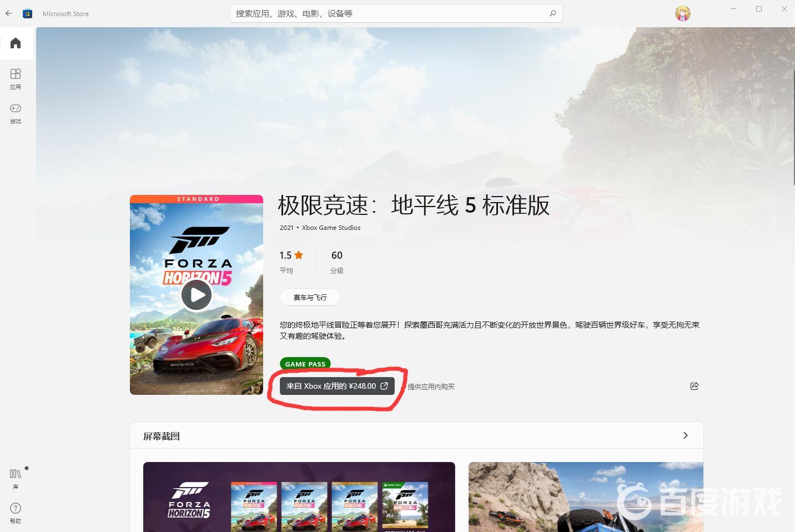
Task: Open 帮助 (Help) in sidebar
Action: (16, 513)
